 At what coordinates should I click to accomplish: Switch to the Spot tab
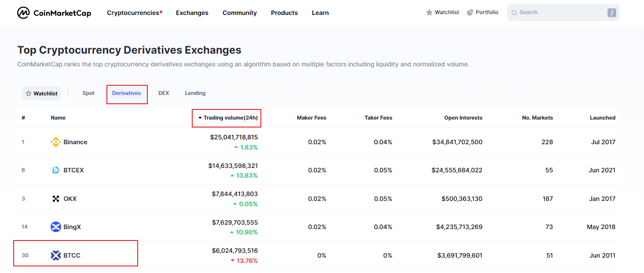click(x=88, y=93)
